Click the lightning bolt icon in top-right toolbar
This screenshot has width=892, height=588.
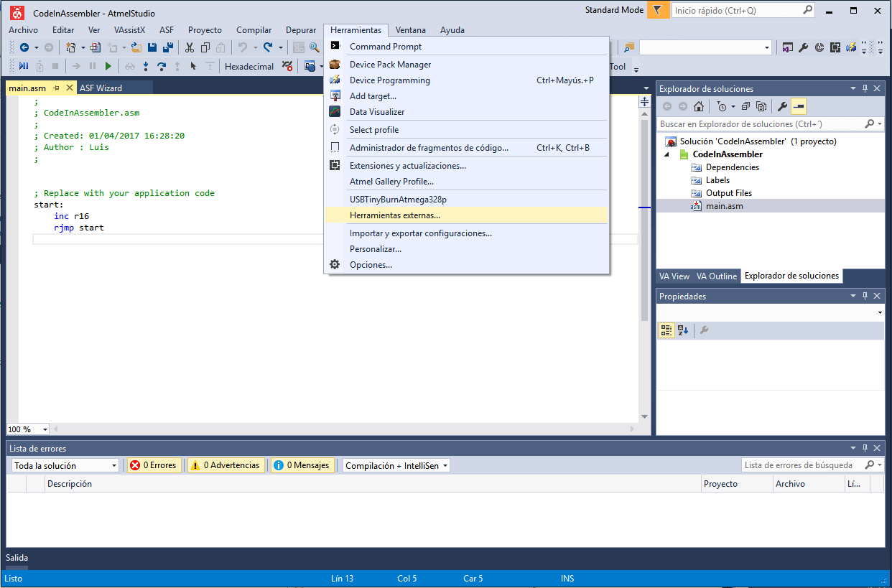click(x=851, y=48)
